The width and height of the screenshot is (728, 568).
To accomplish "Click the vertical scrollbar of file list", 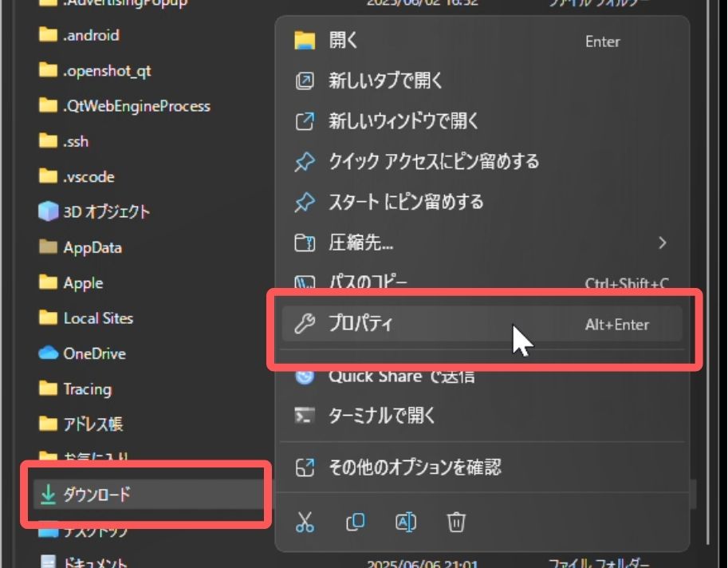I will point(708,274).
